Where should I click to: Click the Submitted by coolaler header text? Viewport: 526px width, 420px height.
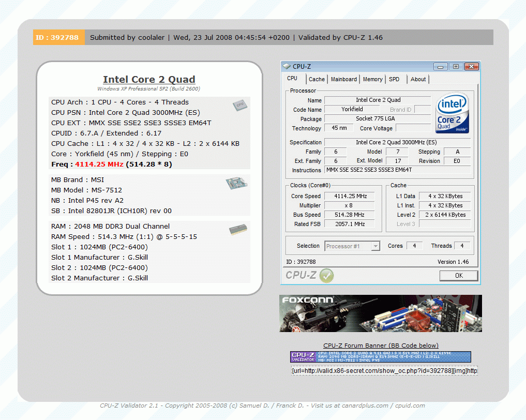pyautogui.click(x=127, y=38)
